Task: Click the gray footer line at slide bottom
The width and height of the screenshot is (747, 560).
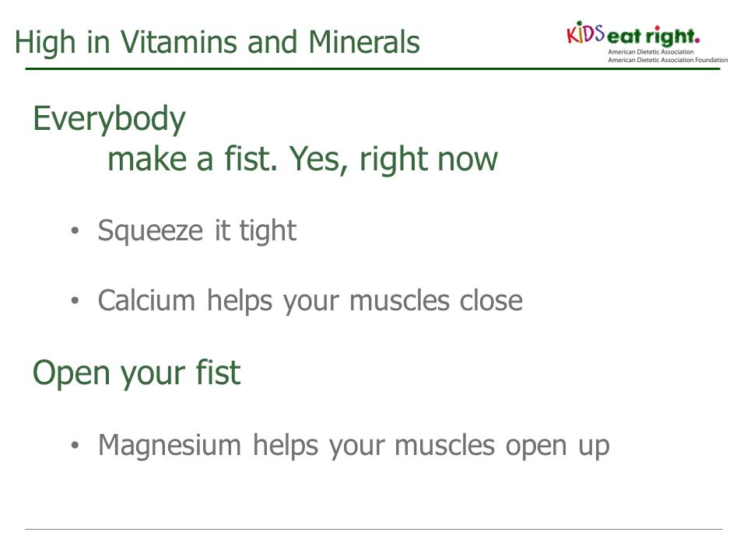Action: [x=373, y=529]
